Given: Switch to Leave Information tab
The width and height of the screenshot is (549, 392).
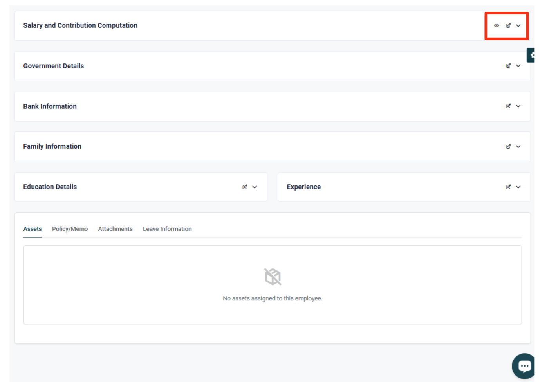Looking at the screenshot, I should click(167, 229).
